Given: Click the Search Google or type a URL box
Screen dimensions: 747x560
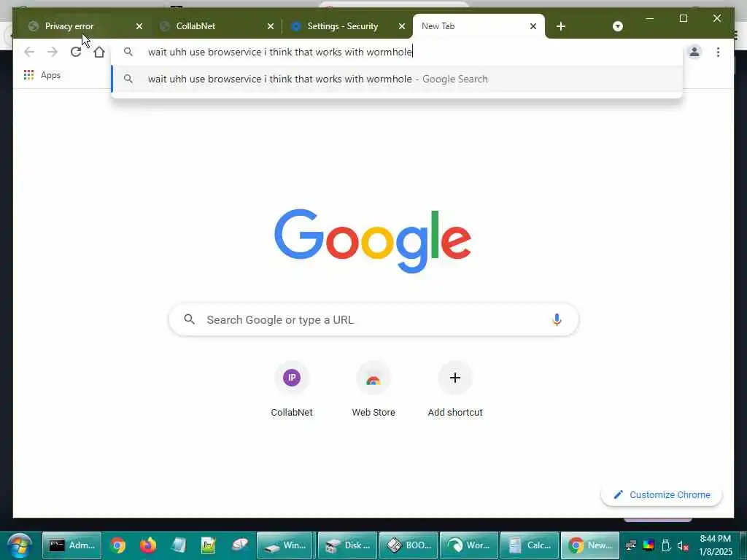Looking at the screenshot, I should 374,320.
